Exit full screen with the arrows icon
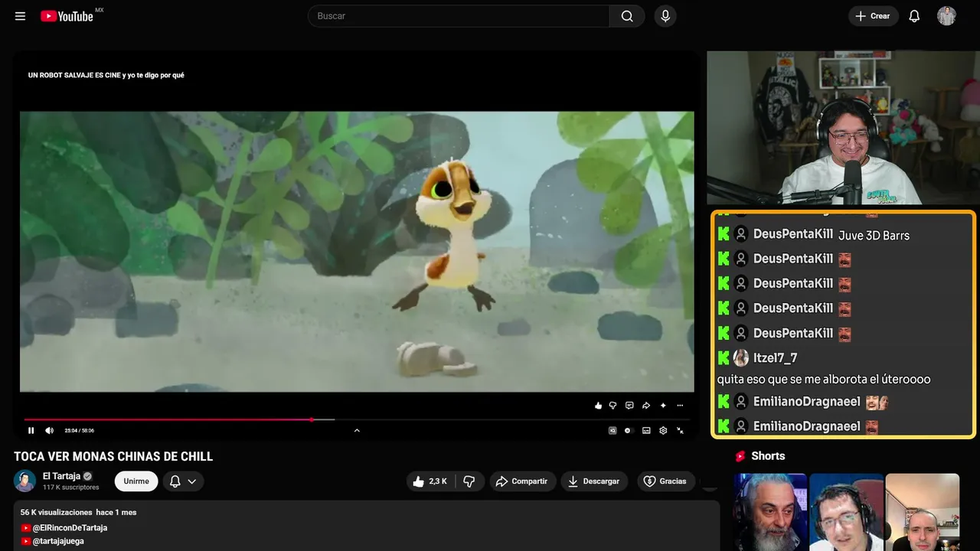This screenshot has width=980, height=551. tap(681, 430)
